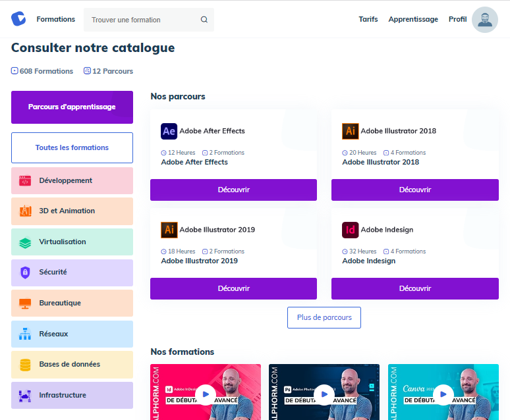510x420 pixels.
Task: Filter by Sécurité category
Action: coord(72,273)
